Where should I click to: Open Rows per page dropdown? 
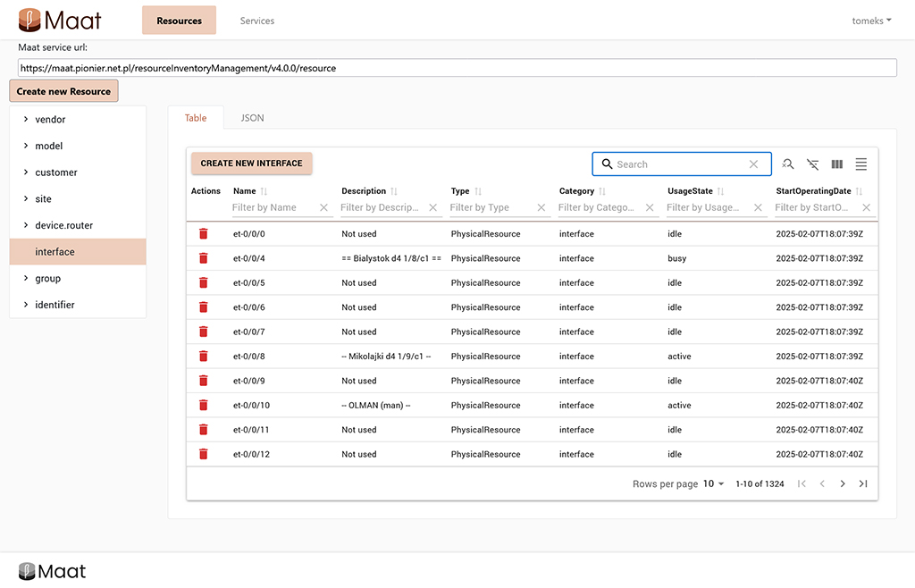713,483
